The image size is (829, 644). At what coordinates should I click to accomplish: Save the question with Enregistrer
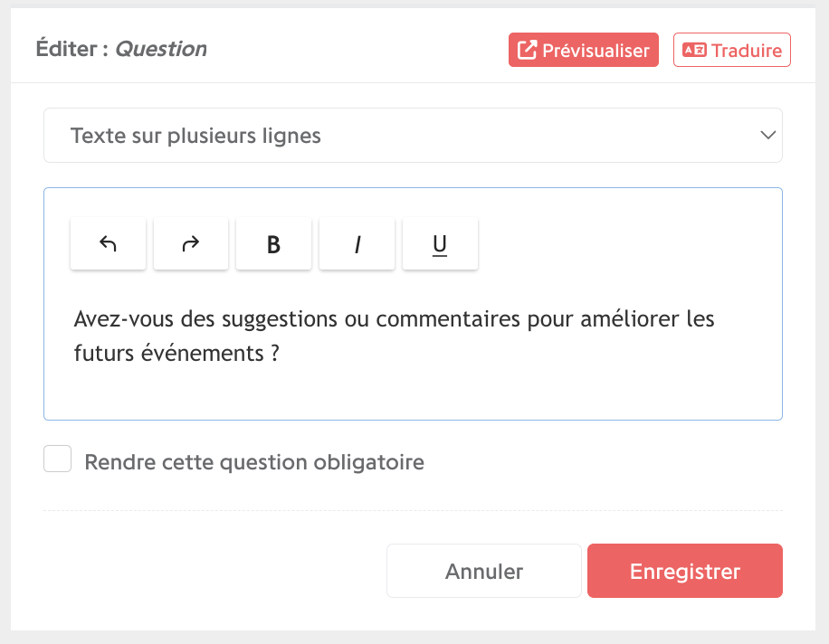pos(685,571)
